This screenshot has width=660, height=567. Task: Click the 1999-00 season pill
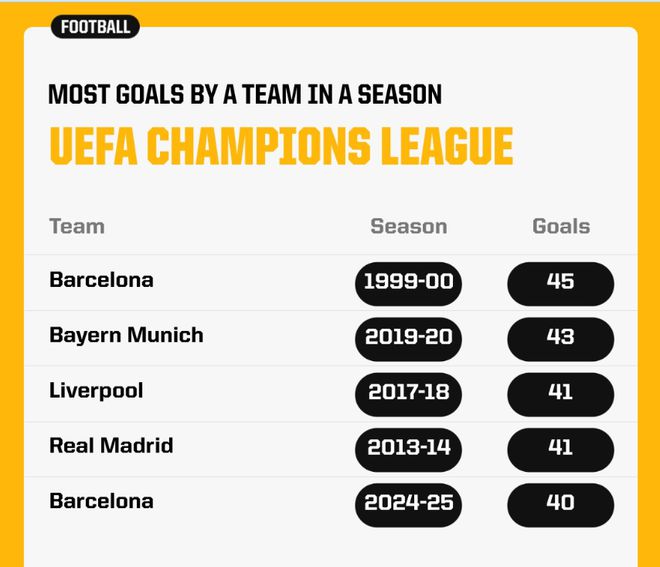(x=408, y=282)
